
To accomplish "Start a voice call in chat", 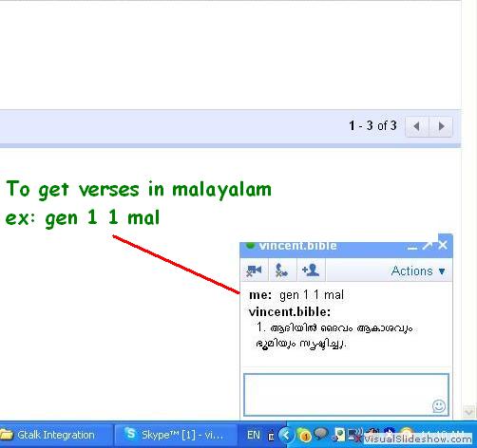I will 282,271.
